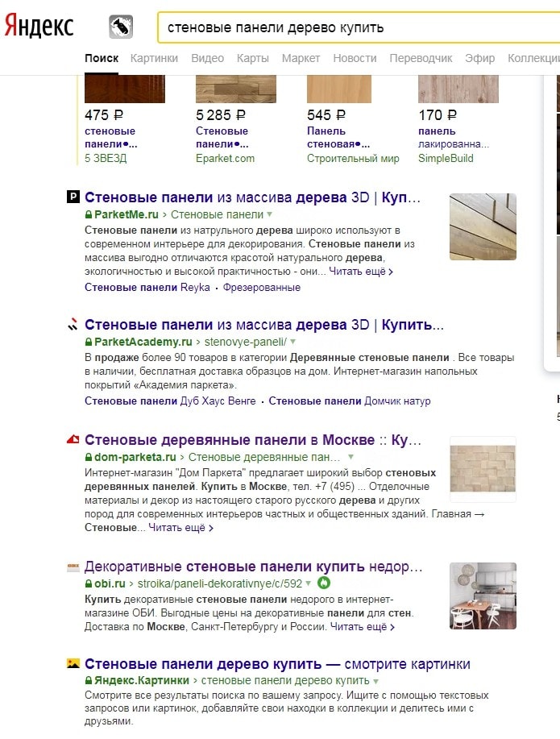
Task: Go to the Переводчик tab
Action: pyautogui.click(x=421, y=58)
